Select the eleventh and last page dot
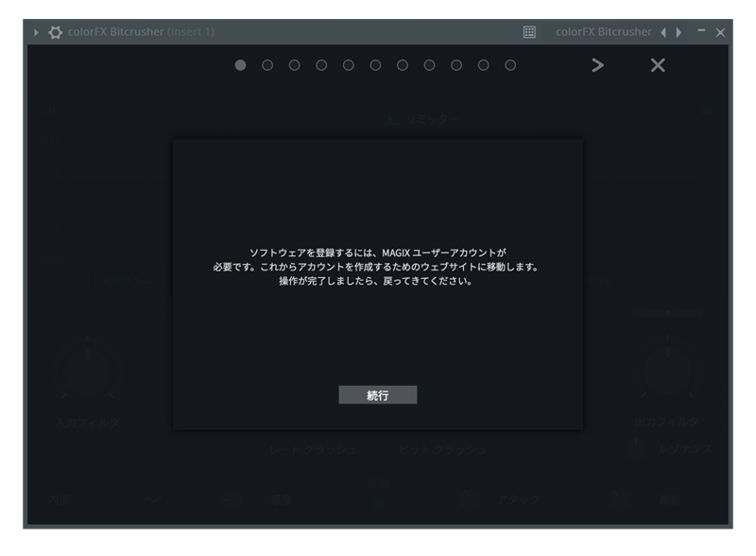The height and width of the screenshot is (556, 756). click(x=510, y=65)
